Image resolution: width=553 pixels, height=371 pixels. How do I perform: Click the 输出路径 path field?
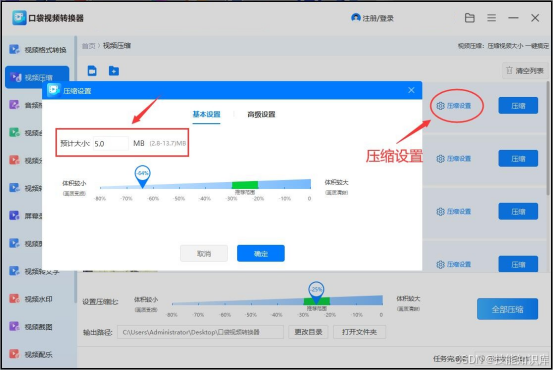tap(200, 332)
